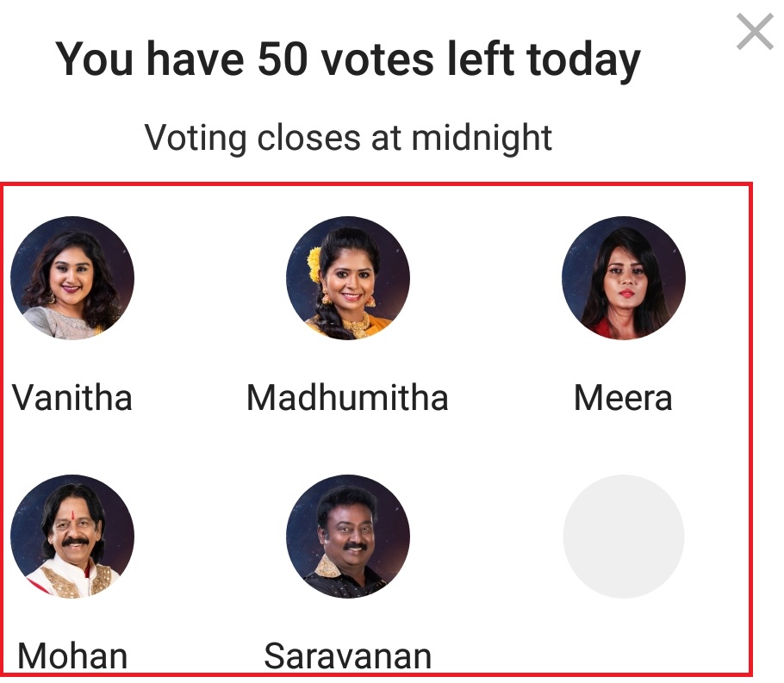Click the word "You" starting the heading
This screenshot has height=683, width=784.
pyautogui.click(x=88, y=59)
